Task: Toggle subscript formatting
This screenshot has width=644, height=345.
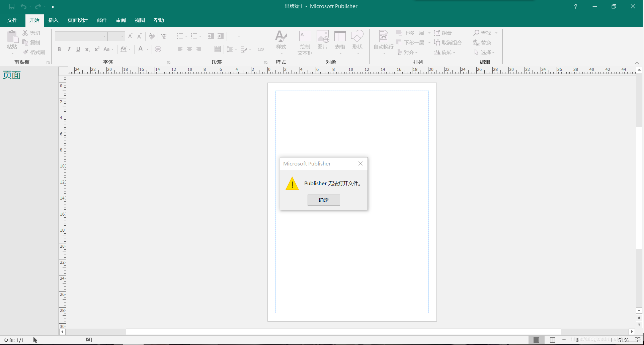Action: click(87, 49)
